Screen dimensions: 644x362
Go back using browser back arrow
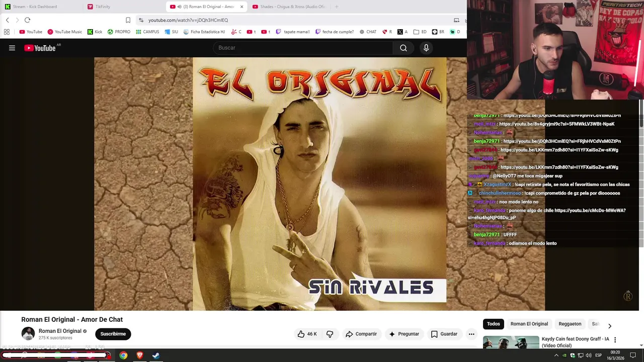[x=7, y=20]
